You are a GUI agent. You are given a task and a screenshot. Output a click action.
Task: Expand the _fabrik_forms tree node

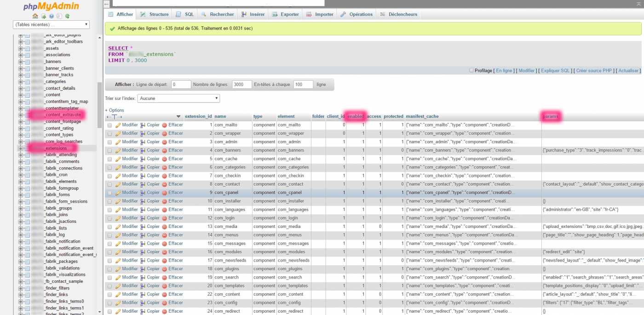[20, 195]
